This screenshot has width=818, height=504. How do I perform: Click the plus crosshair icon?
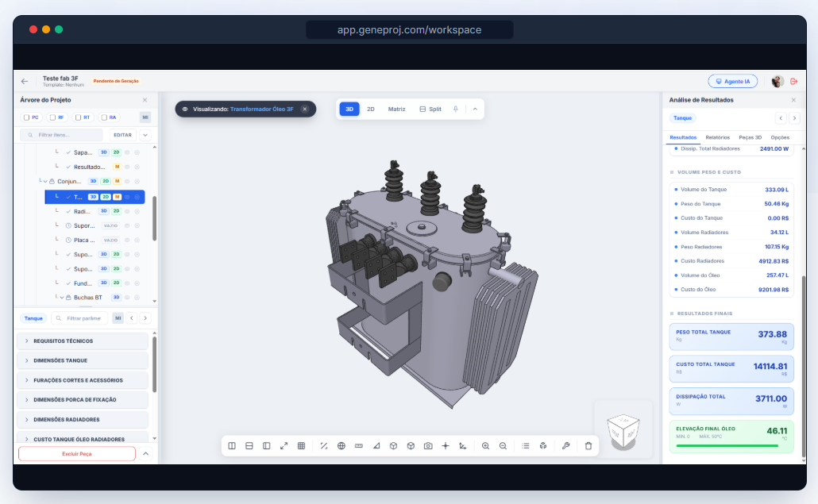click(x=445, y=445)
